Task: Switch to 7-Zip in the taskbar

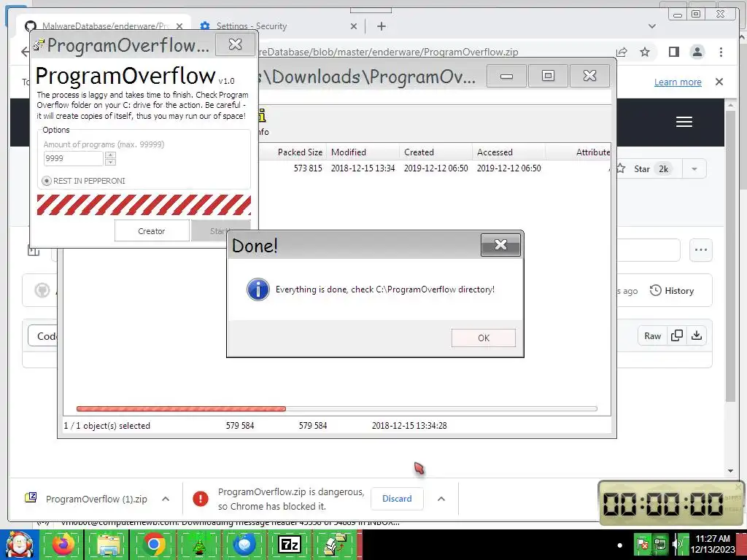Action: (x=290, y=545)
